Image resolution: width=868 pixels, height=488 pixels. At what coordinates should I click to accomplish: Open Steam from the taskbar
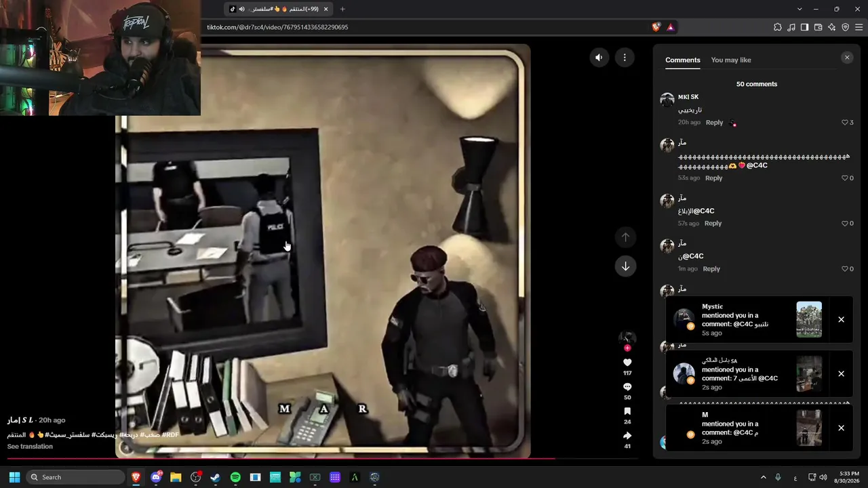[215, 477]
